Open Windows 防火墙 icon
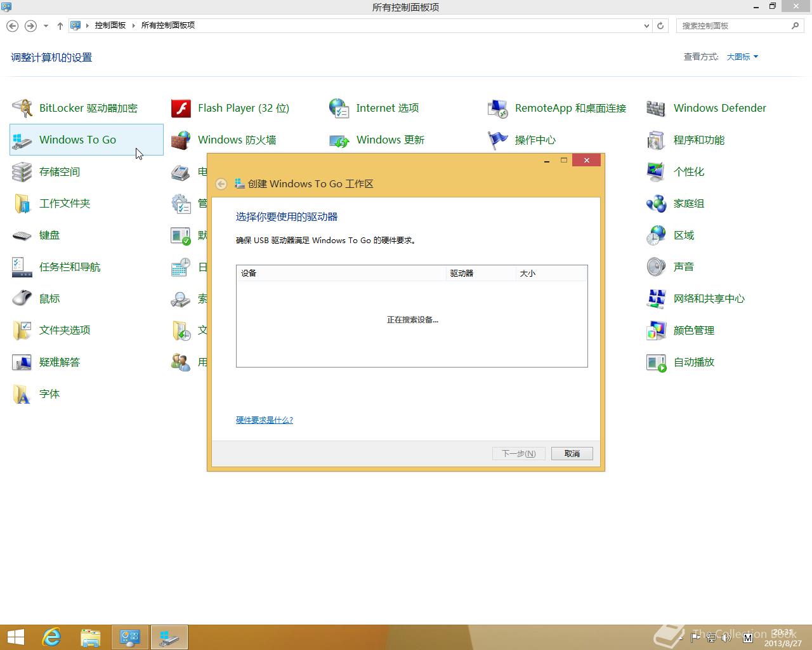Screen dimensions: 812x650 [181, 140]
